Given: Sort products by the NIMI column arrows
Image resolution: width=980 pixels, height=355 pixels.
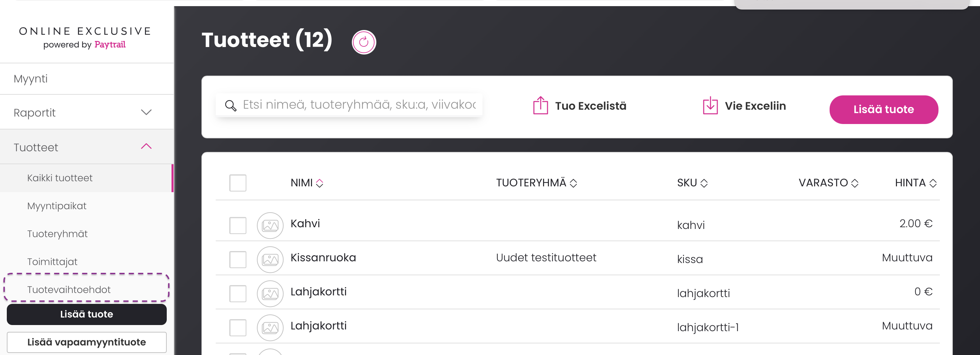Looking at the screenshot, I should click(320, 183).
